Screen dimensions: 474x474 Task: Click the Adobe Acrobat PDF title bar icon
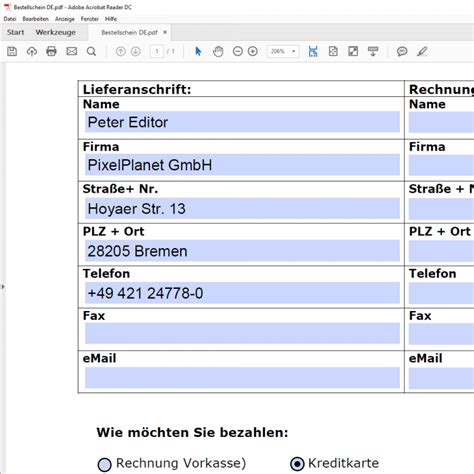7,7
